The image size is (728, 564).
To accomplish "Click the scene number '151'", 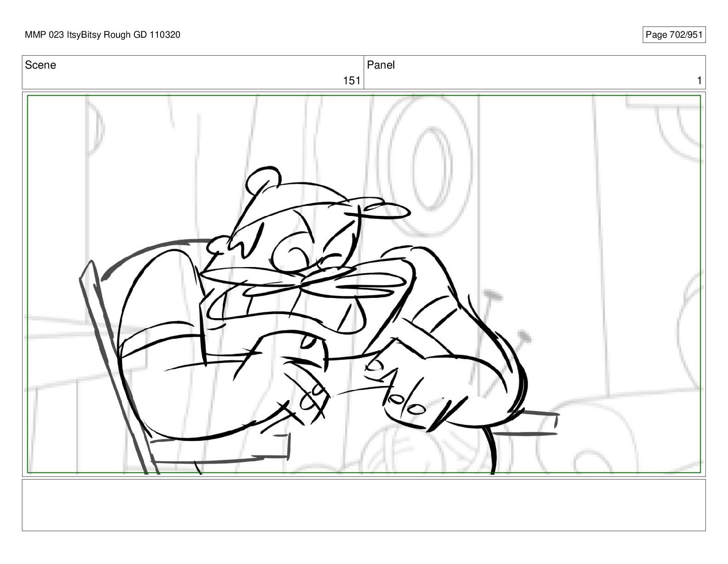I will click(352, 81).
